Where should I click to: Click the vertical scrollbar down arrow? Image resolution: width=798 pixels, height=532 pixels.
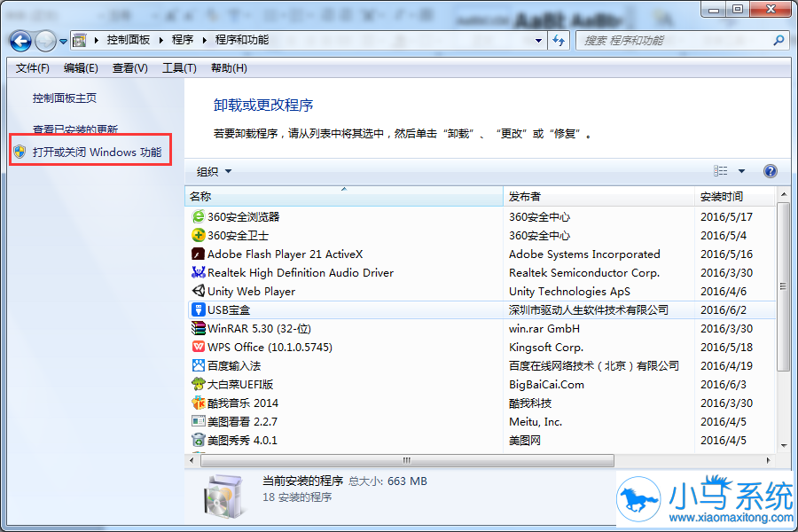(784, 445)
